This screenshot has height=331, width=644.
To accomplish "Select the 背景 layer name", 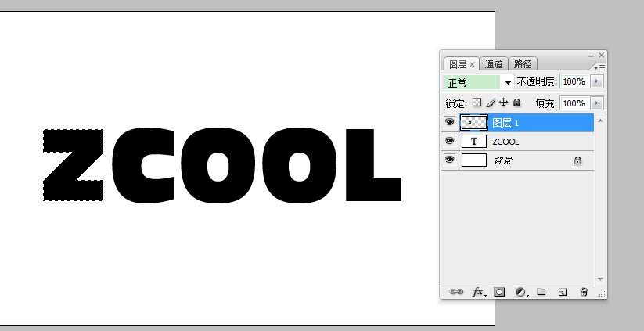I will [x=502, y=160].
